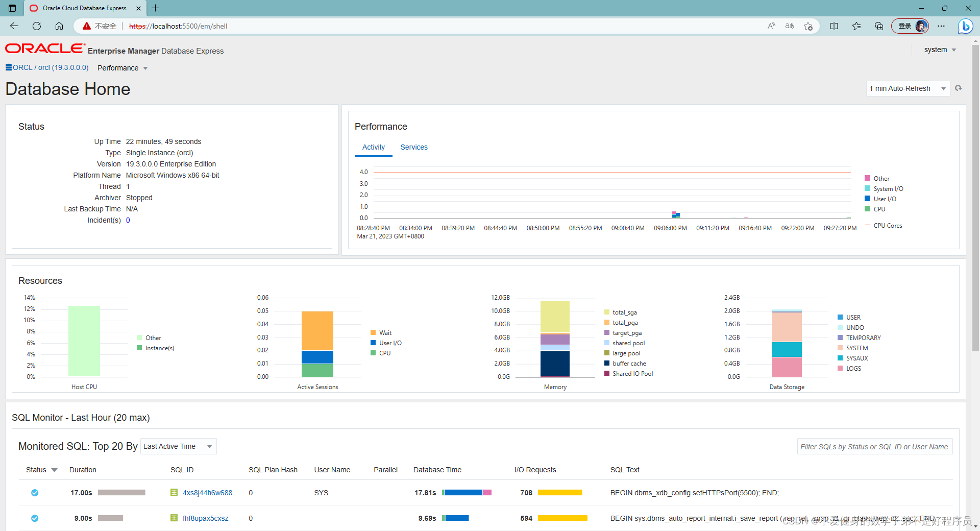Click the SQL Plan Hash column header
The image size is (980, 531).
pos(273,470)
